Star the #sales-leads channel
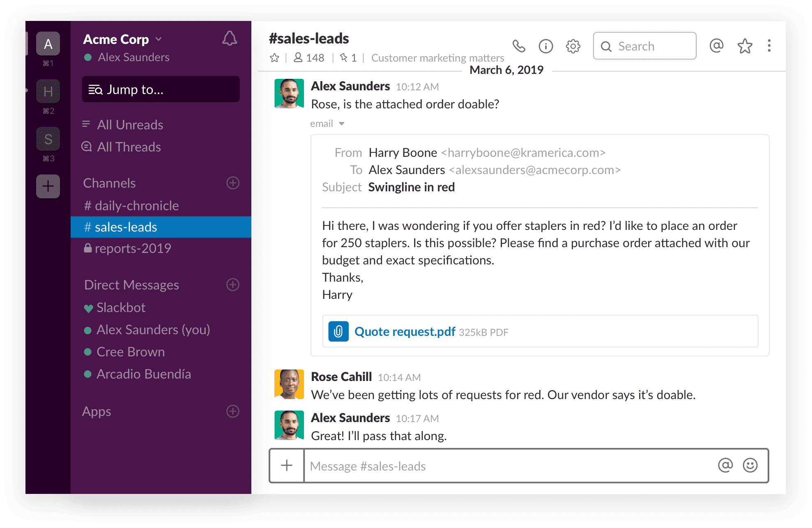Screen dimensions: 812x528 click(274, 58)
